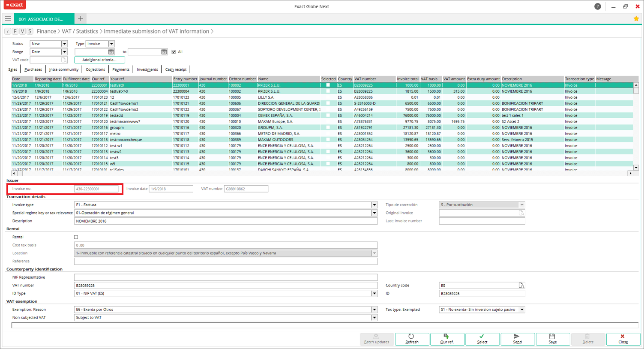
Task: Click the Send button
Action: 517,339
